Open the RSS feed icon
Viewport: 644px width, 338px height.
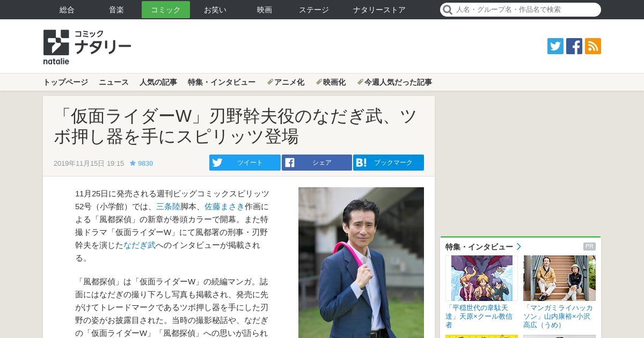tap(593, 46)
